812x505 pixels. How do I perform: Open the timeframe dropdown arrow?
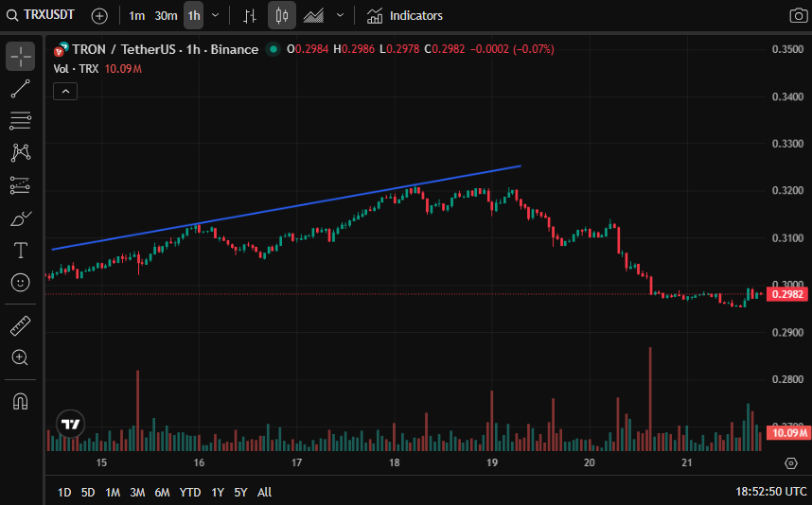[x=216, y=15]
